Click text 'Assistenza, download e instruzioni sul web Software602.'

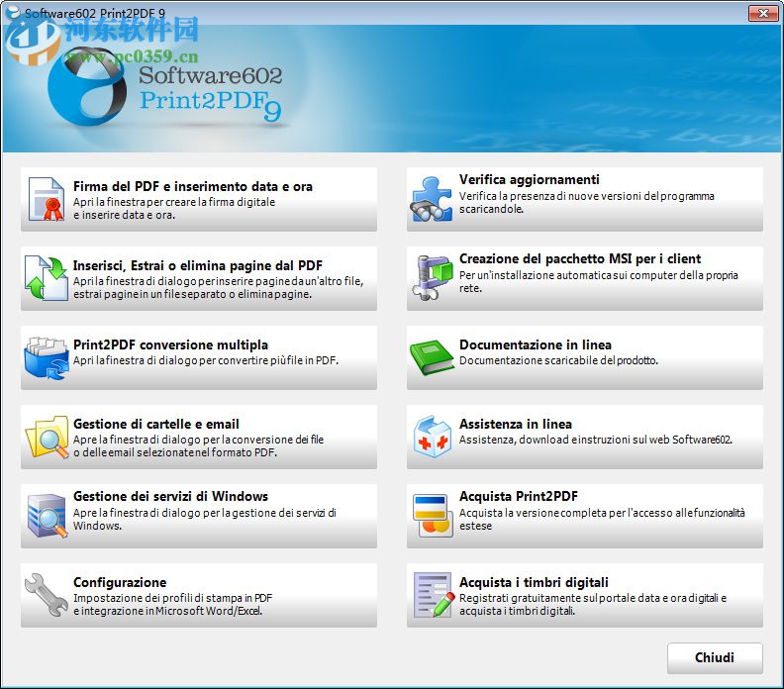[596, 440]
